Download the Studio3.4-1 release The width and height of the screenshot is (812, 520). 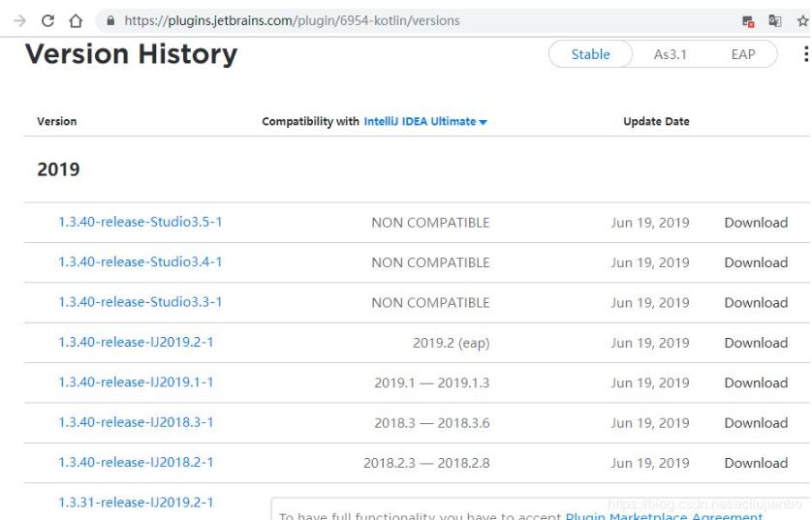point(756,262)
